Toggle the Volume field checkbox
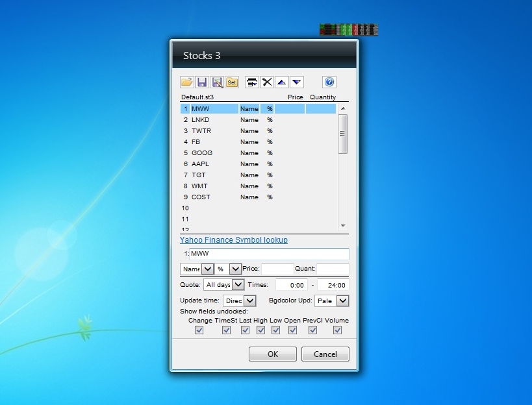 tap(337, 330)
